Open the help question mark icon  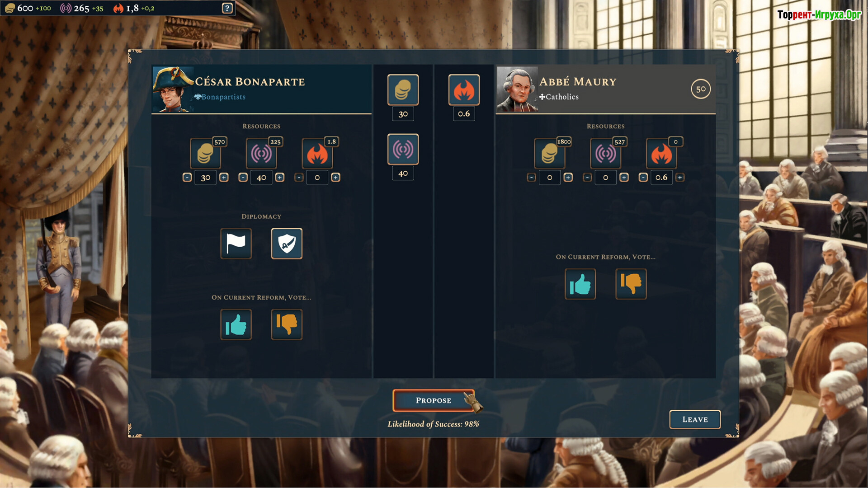pyautogui.click(x=227, y=8)
